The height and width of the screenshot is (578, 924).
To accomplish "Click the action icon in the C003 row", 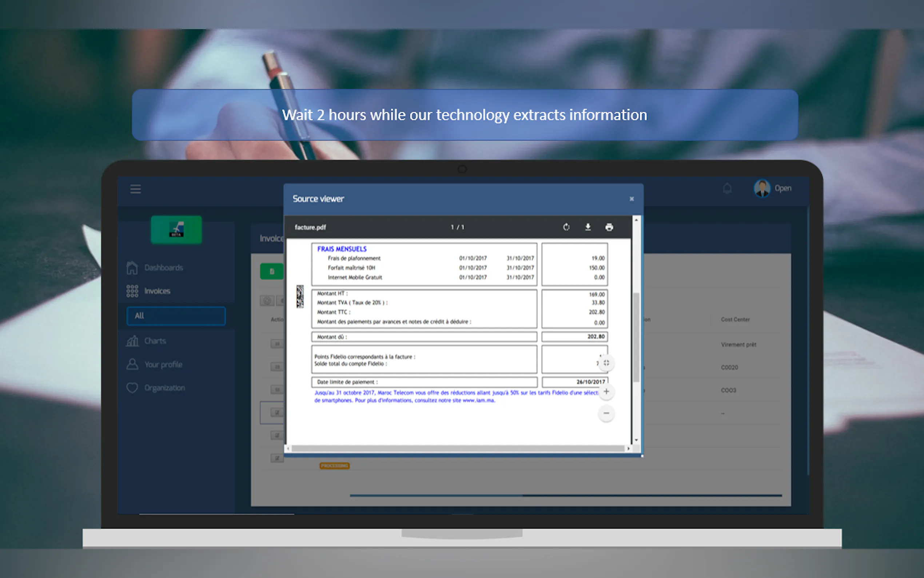I will click(277, 389).
